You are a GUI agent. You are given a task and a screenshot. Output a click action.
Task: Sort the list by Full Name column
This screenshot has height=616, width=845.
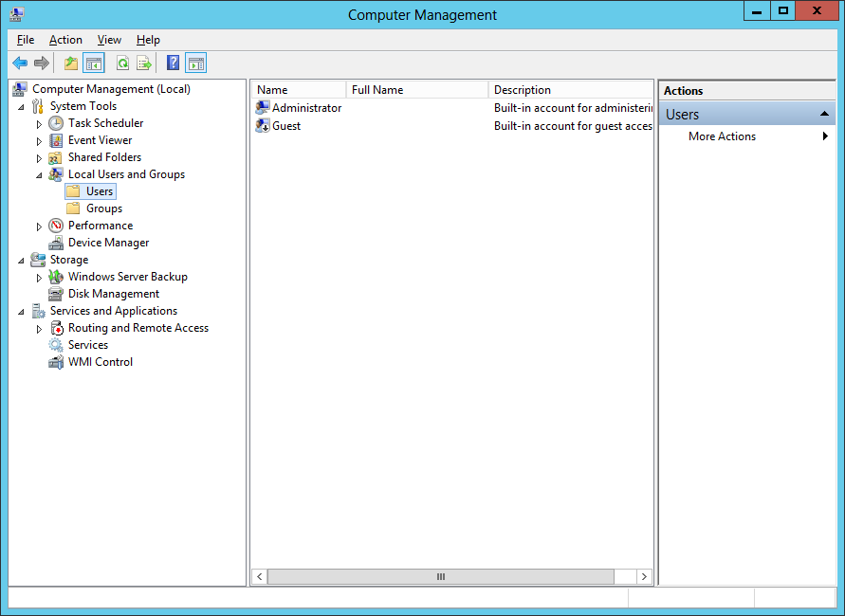pyautogui.click(x=416, y=90)
